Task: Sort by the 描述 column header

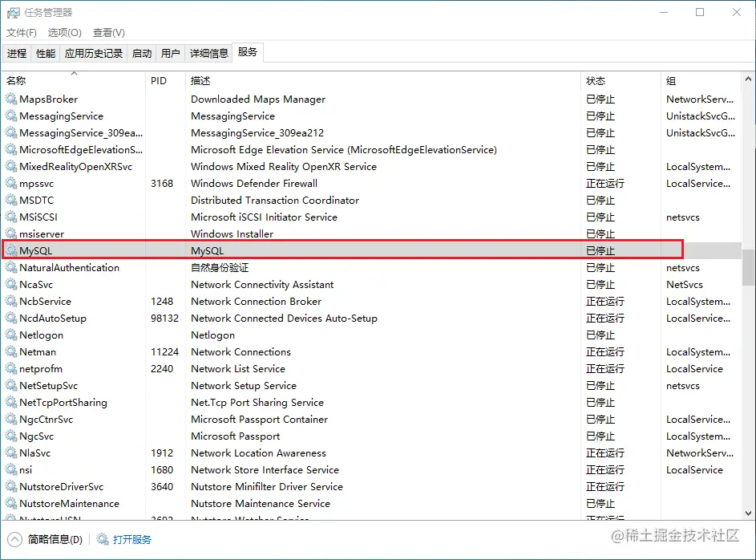Action: click(x=383, y=80)
